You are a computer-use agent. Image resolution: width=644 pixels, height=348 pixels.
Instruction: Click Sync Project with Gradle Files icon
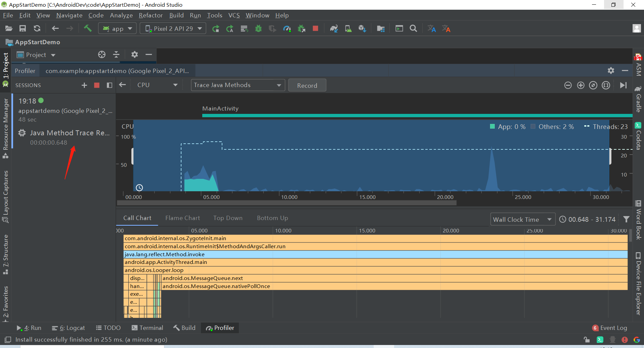(x=334, y=28)
